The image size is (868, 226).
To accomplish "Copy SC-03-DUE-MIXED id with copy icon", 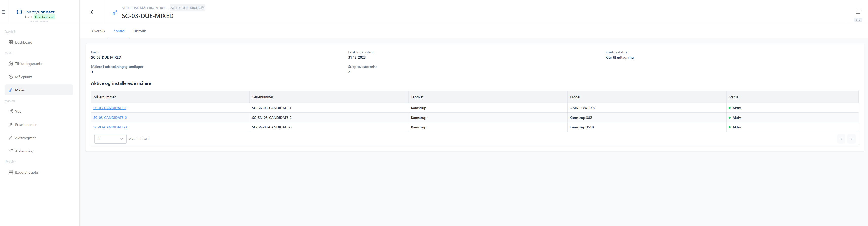I will (x=203, y=8).
